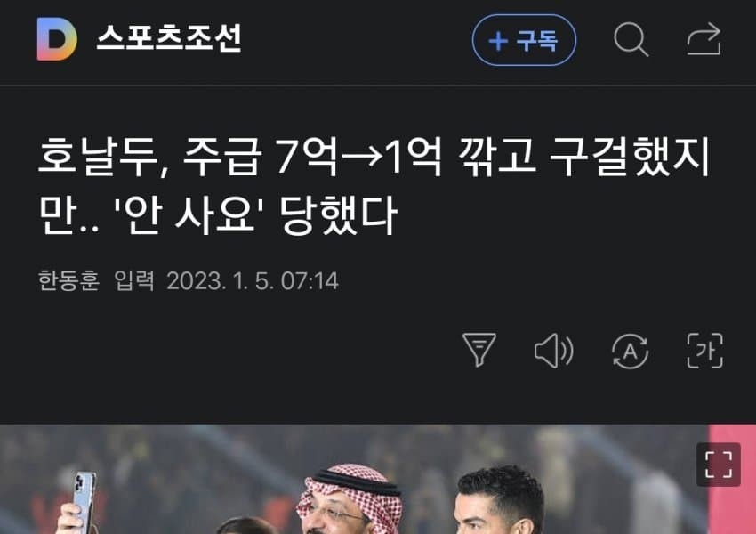Expand the photo to fullscreen
This screenshot has height=534, width=756.
point(719,465)
